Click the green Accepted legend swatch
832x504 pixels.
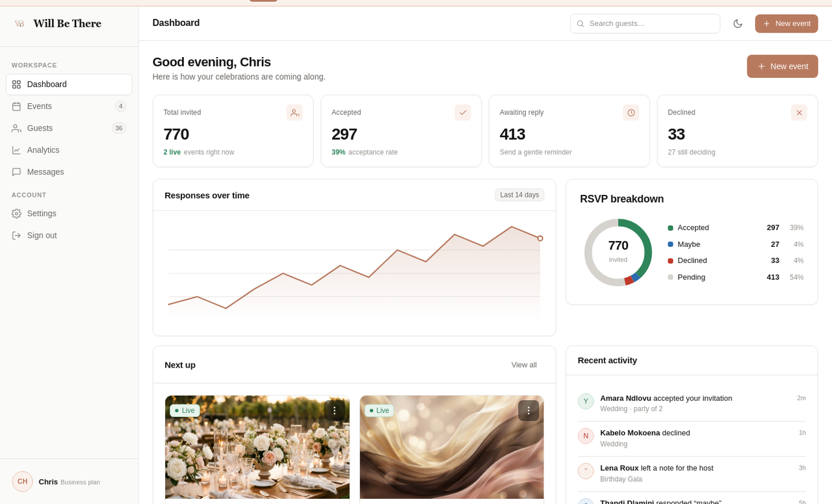click(670, 228)
